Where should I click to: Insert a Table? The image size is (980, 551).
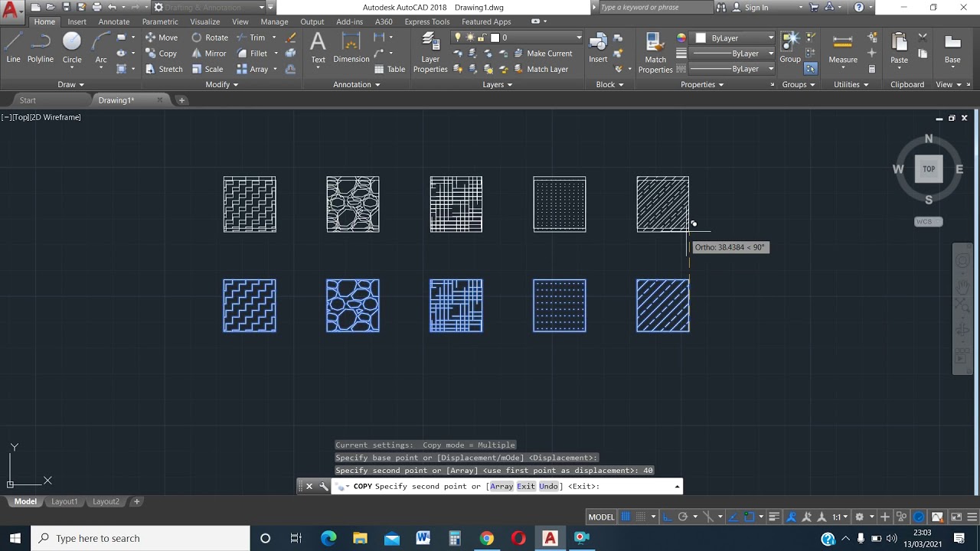tap(390, 69)
